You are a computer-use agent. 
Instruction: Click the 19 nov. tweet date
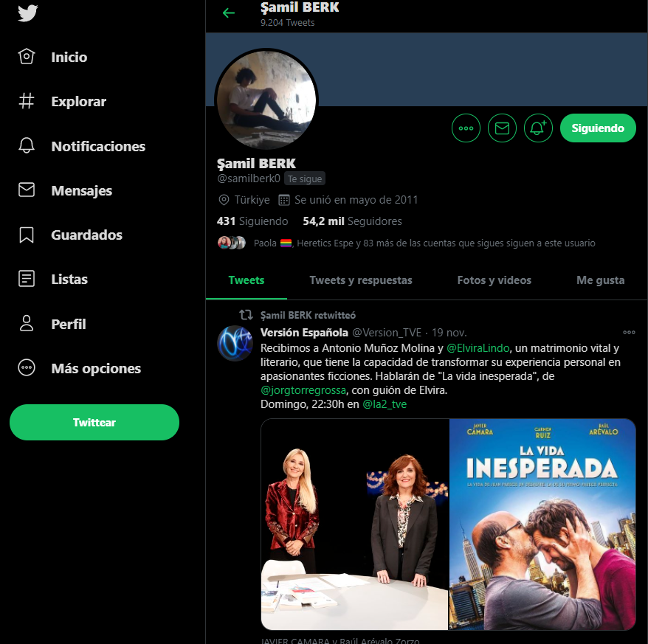tap(449, 333)
